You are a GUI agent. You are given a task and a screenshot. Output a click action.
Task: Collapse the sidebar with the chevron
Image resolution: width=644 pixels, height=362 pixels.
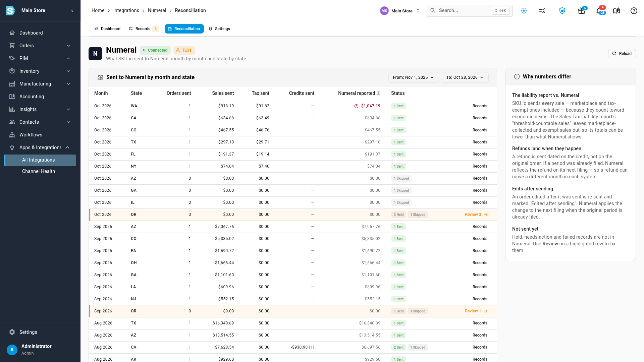[x=72, y=11]
